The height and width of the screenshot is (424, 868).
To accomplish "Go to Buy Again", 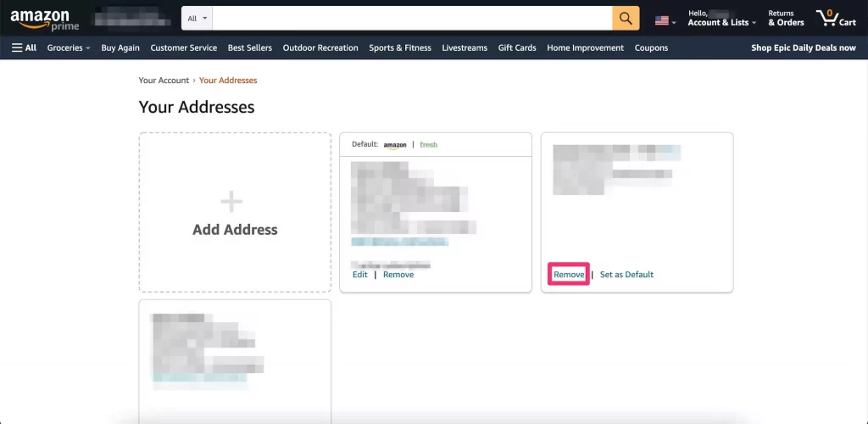I will pos(120,48).
